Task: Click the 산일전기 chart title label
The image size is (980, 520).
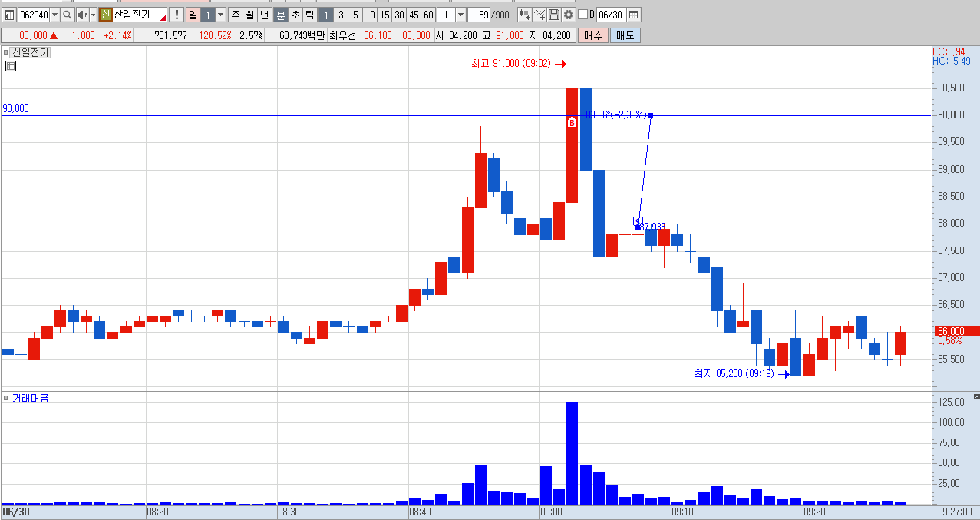Action: pyautogui.click(x=31, y=52)
